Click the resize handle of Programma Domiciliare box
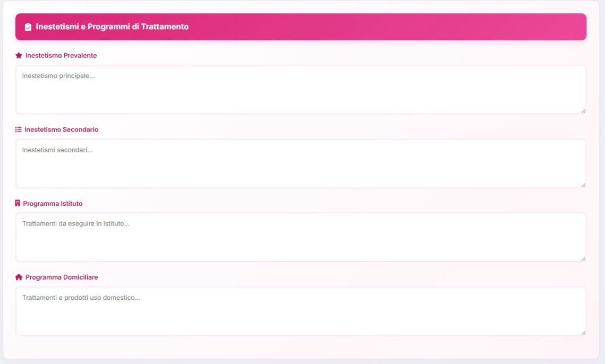Screen dimensions: 605x364 (x=583, y=333)
